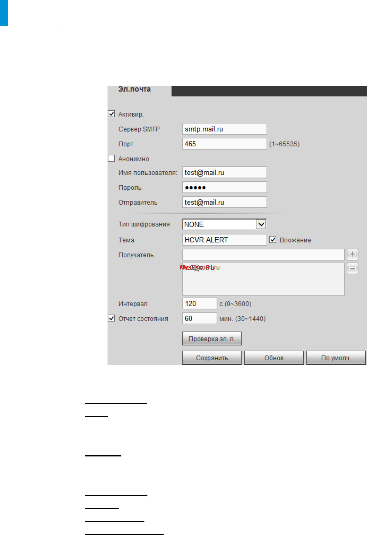Focus the Порт input field
The image size is (392, 535).
point(225,144)
